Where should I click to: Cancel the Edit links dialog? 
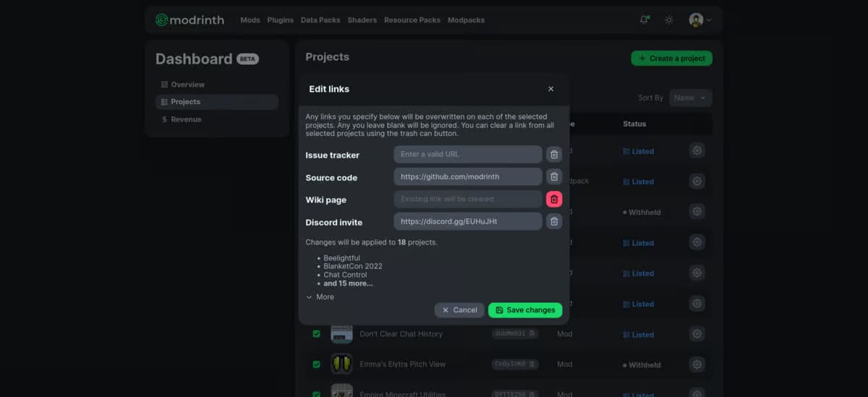click(x=459, y=310)
